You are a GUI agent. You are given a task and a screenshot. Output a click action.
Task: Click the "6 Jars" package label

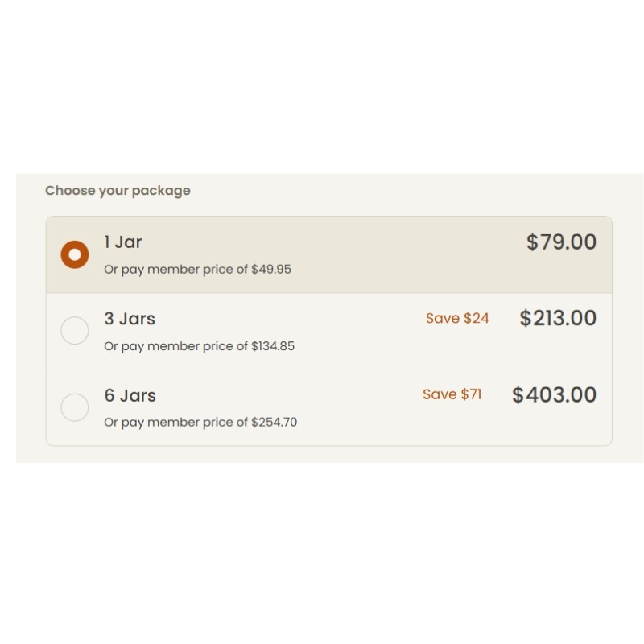[x=130, y=395]
